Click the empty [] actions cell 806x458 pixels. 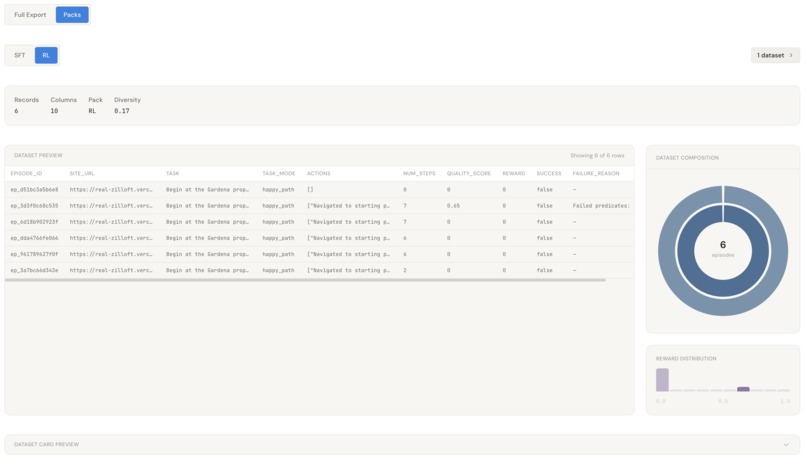pos(310,190)
